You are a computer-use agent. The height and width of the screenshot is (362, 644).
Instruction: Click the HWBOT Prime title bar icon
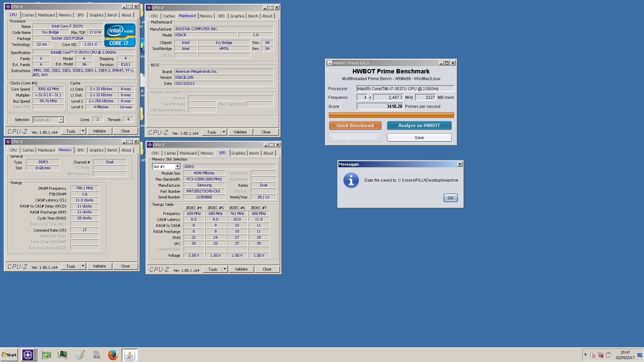coord(330,63)
